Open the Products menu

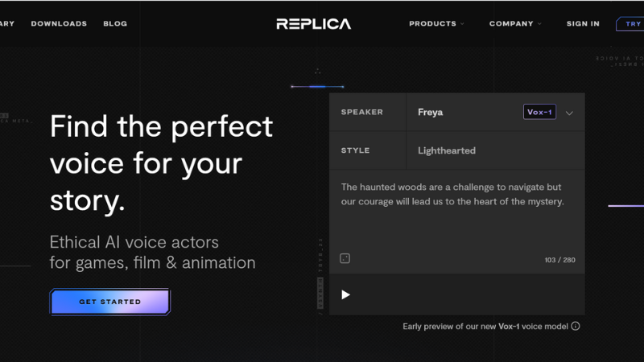tap(436, 24)
